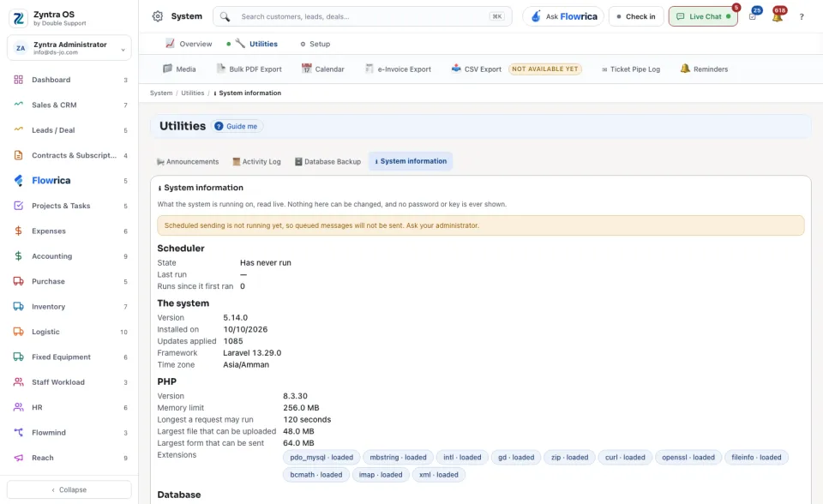Click the PHP version value 8.3.30
823x504 pixels.
coord(296,396)
